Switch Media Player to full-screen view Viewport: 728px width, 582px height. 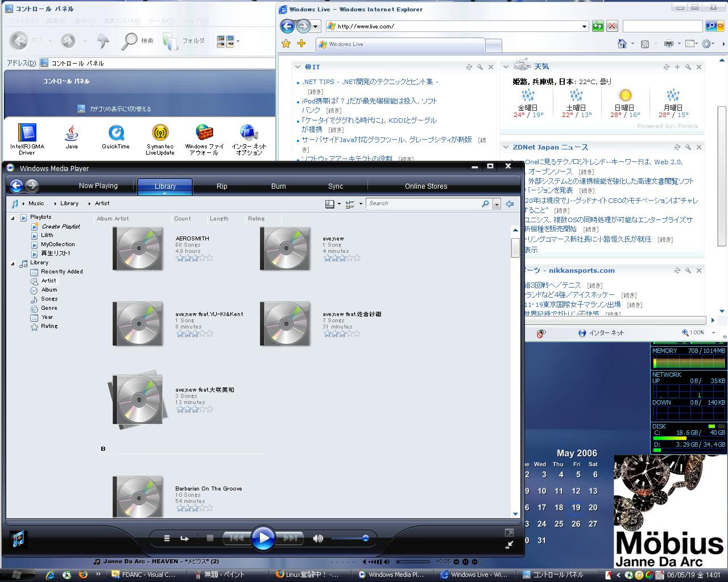[x=509, y=533]
